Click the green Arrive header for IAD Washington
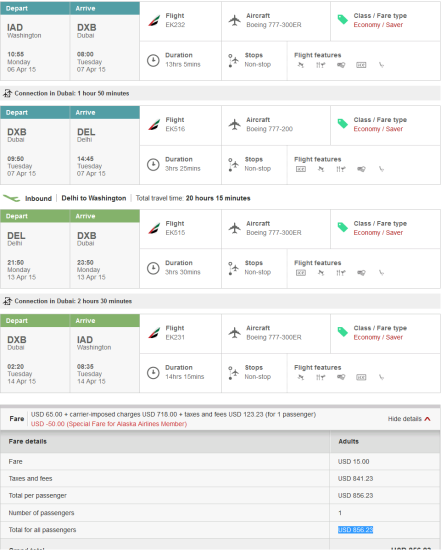The height and width of the screenshot is (550, 441). click(105, 321)
